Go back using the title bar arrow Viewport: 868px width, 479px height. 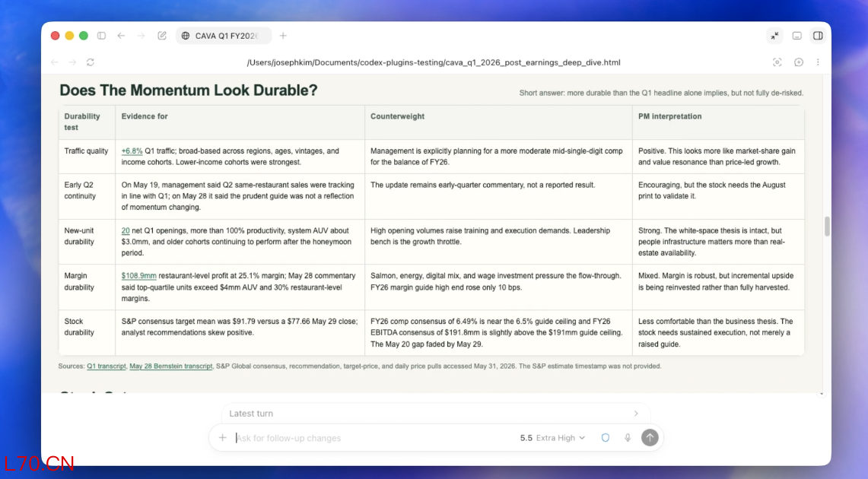(x=121, y=36)
